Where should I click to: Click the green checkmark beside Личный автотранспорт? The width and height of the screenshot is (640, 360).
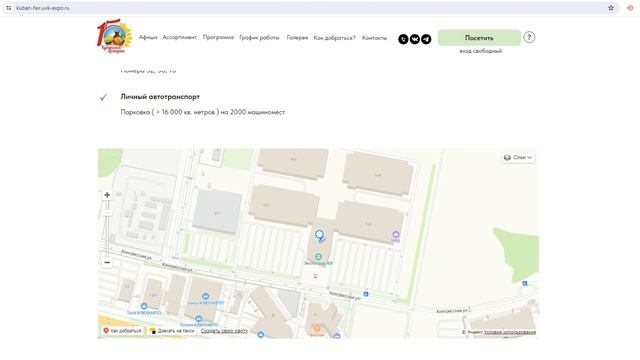point(104,97)
